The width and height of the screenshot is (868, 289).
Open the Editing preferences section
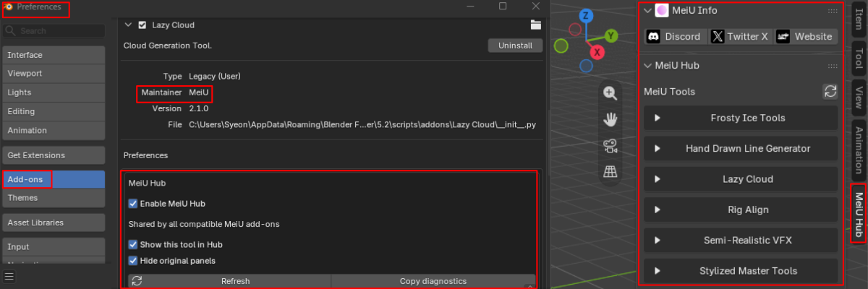click(56, 111)
